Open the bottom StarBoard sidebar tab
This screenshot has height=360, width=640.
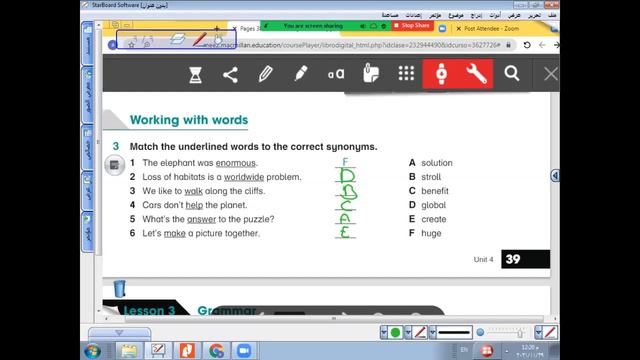click(87, 231)
